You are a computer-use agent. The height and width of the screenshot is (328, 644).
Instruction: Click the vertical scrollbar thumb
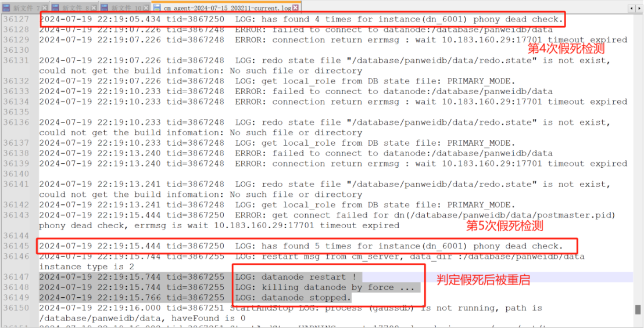click(638, 309)
